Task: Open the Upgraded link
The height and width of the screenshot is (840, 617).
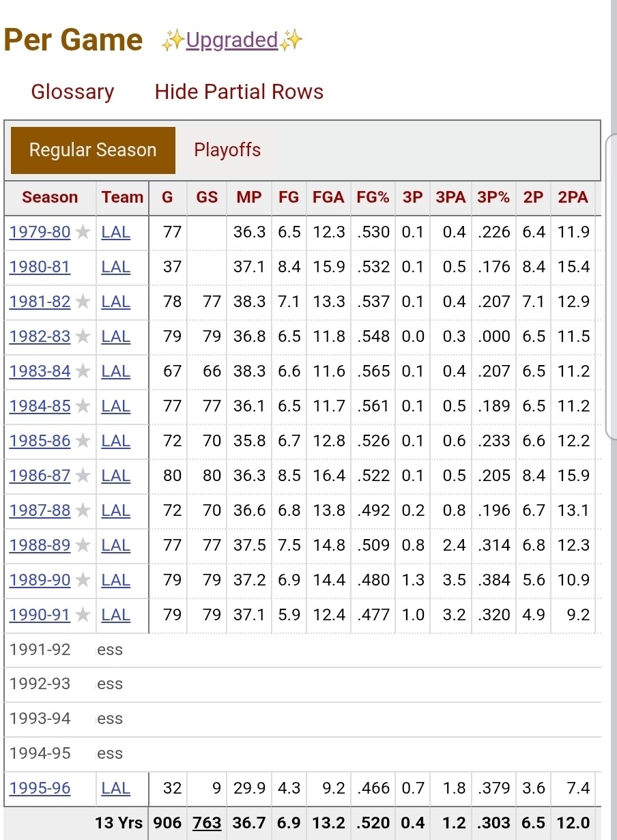Action: [232, 41]
